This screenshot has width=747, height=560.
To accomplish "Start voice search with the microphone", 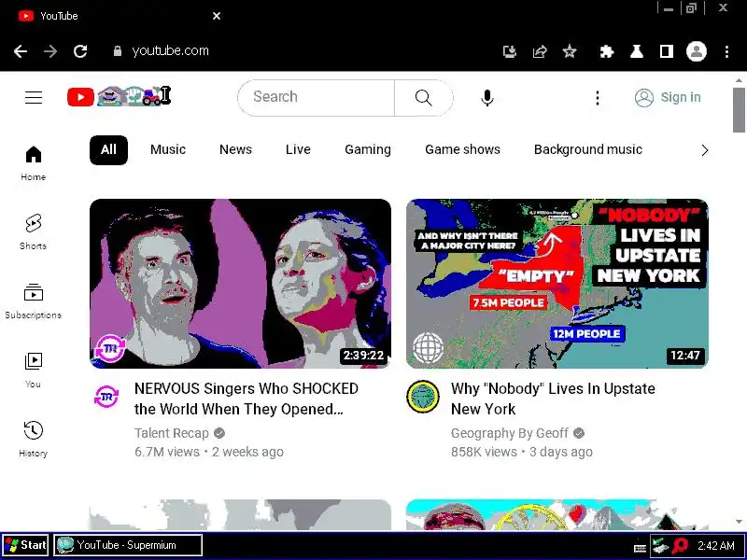I will [x=486, y=98].
